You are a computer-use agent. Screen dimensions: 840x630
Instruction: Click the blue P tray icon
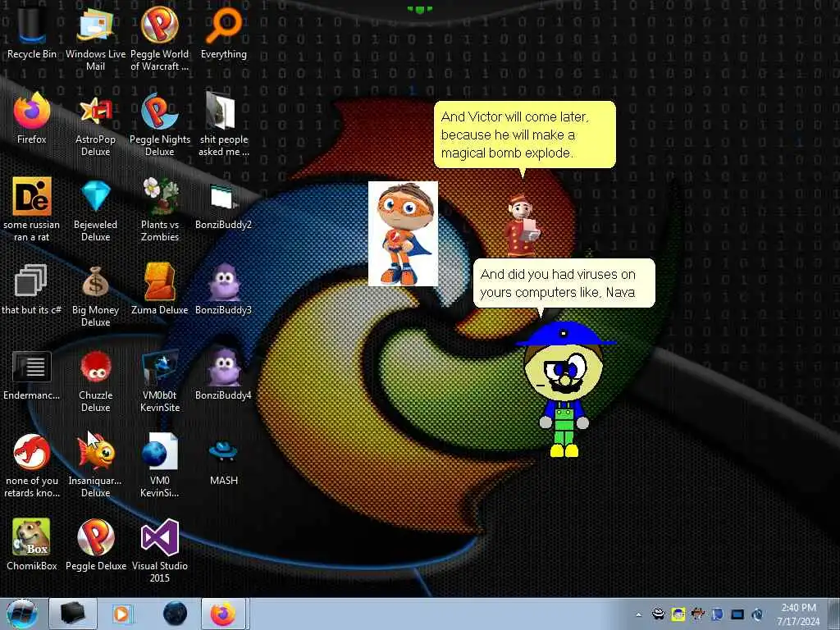coord(718,614)
